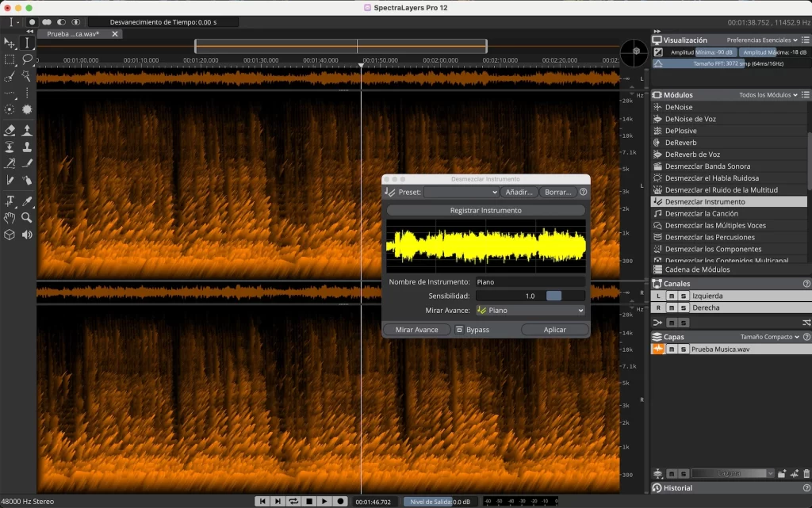Activate the Zoom magnifier tool
The image size is (812, 508).
click(27, 217)
